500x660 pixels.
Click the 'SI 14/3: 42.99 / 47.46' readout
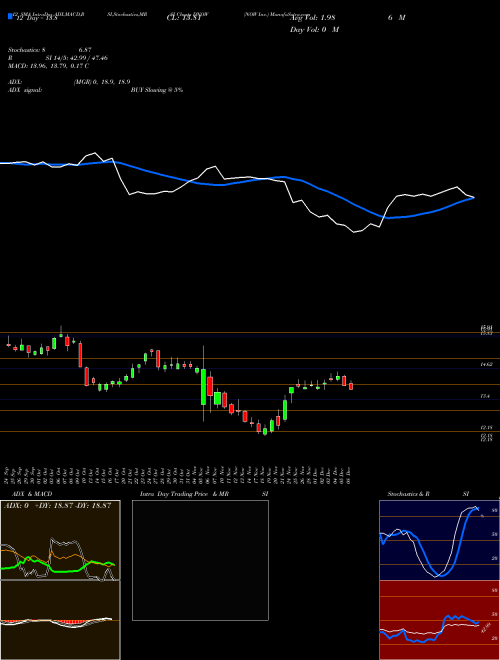click(x=77, y=58)
